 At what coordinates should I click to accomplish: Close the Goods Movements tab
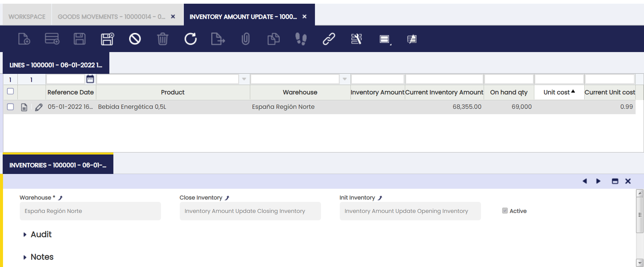(173, 16)
